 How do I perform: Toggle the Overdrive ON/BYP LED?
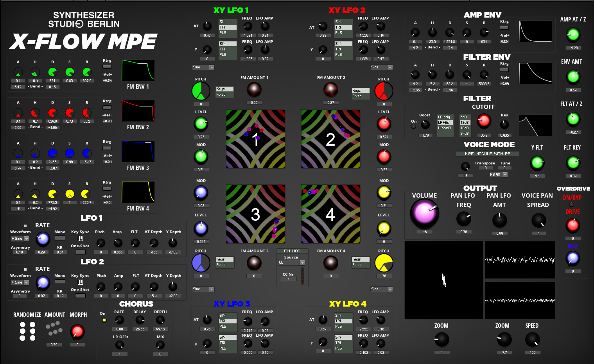tap(571, 205)
